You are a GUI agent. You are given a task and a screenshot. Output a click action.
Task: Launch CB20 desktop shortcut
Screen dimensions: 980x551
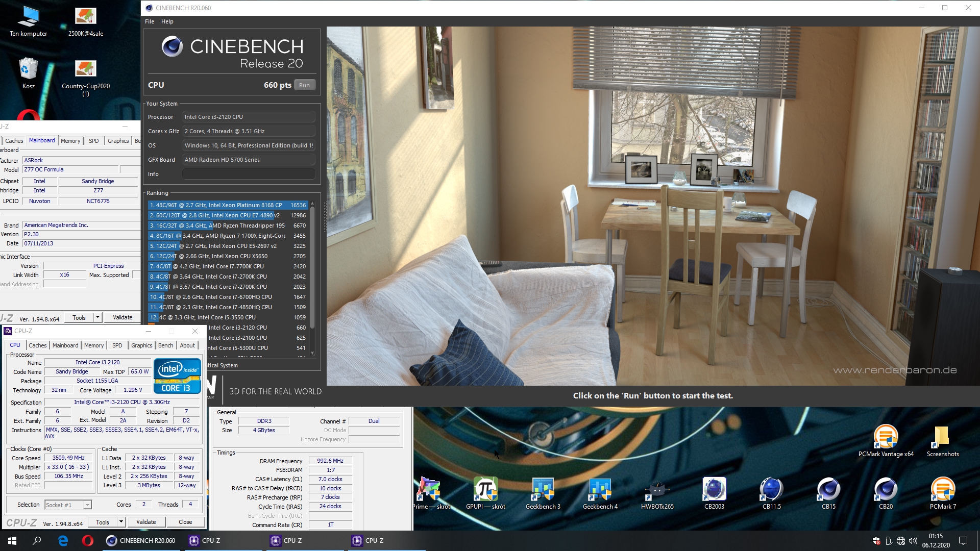(886, 493)
